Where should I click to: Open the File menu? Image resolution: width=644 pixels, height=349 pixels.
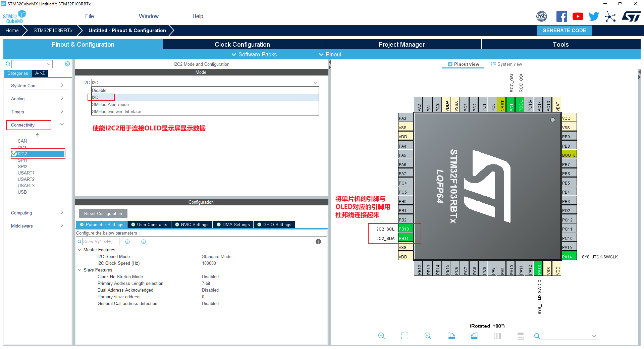[90, 16]
